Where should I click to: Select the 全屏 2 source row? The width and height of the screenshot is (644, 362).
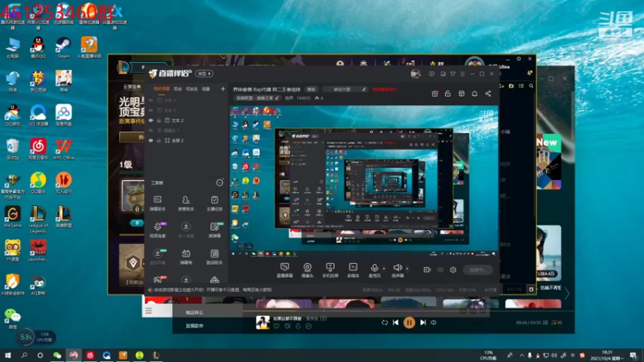coord(187,140)
